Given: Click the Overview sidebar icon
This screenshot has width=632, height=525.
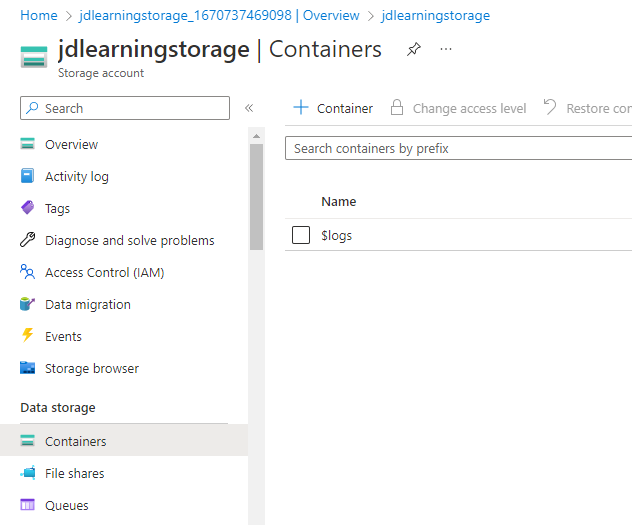Looking at the screenshot, I should pyautogui.click(x=28, y=145).
